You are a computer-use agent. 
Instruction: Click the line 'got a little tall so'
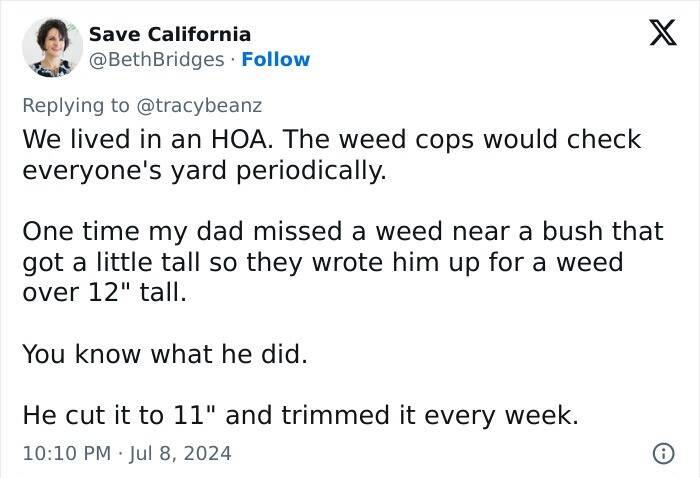(x=322, y=263)
